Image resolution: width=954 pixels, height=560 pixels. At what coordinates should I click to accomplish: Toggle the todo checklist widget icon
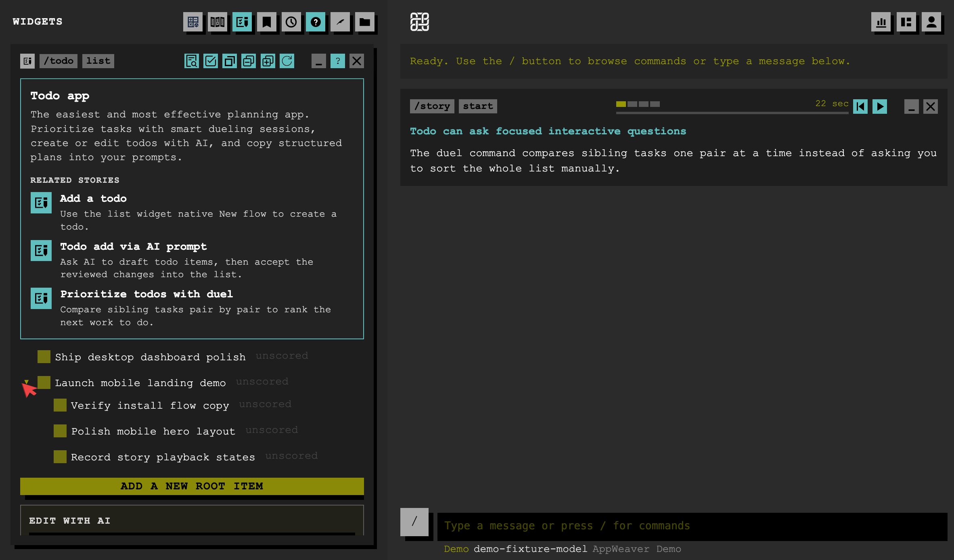tap(242, 22)
